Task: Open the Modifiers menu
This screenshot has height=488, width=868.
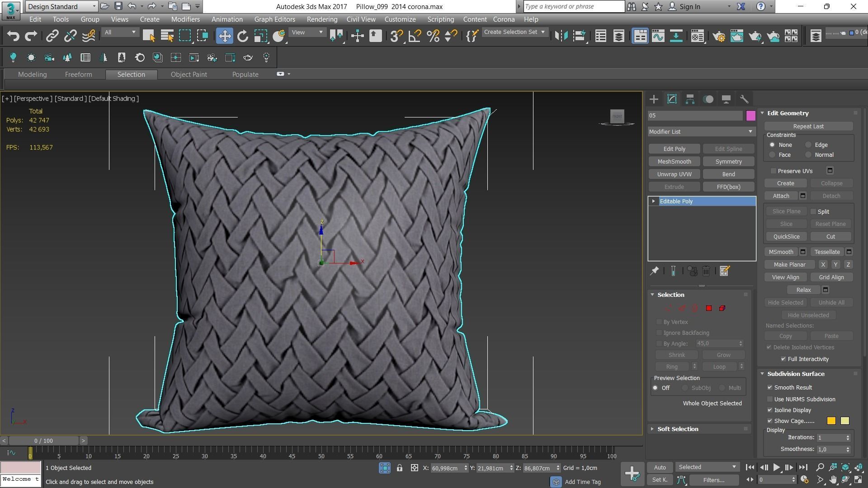Action: pyautogui.click(x=185, y=19)
